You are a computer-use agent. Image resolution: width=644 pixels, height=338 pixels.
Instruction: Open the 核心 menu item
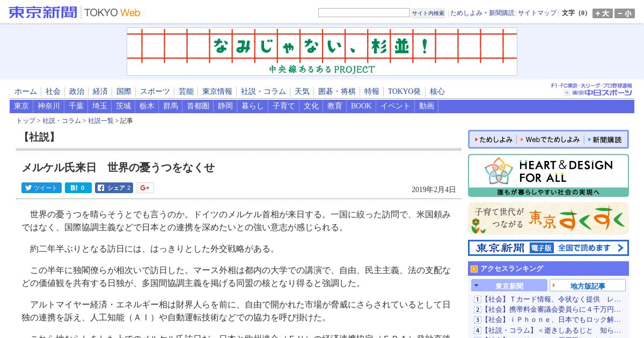pos(437,91)
